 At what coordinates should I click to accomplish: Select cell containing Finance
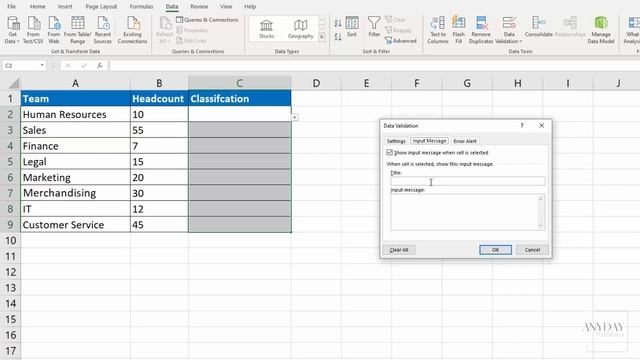pos(76,146)
